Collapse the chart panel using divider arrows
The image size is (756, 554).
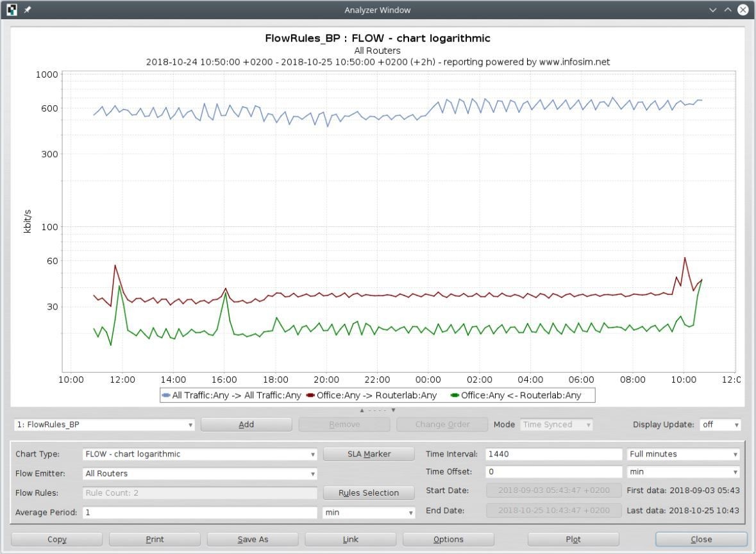pos(362,410)
